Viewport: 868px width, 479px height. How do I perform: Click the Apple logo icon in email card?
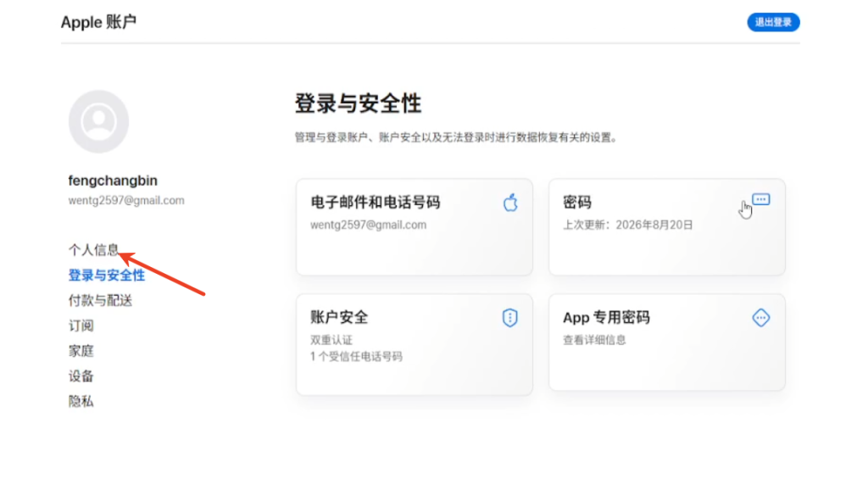[x=510, y=203]
